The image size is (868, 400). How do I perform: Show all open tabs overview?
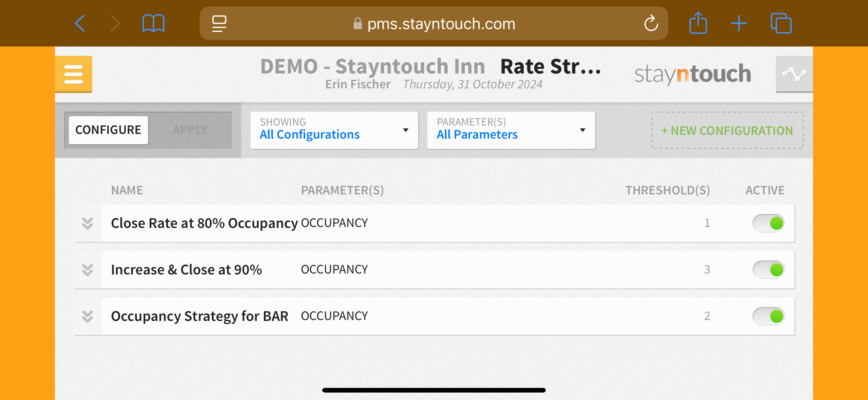click(x=781, y=23)
